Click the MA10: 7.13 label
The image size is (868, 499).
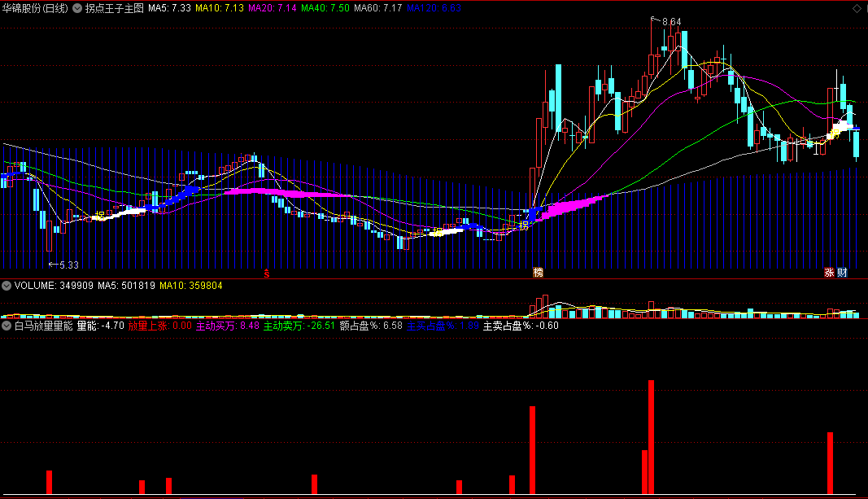pos(220,8)
